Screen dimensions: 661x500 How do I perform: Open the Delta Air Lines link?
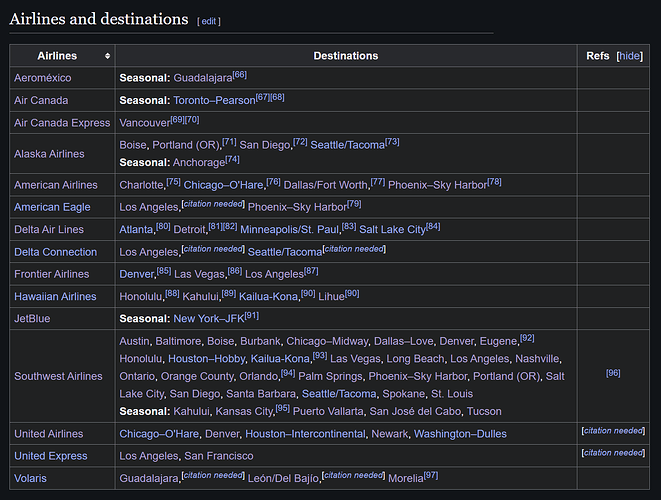click(49, 229)
